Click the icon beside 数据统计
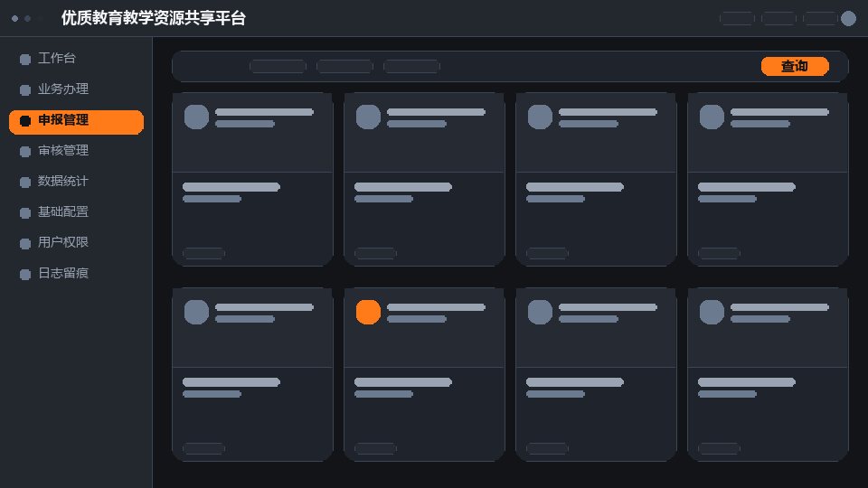The width and height of the screenshot is (868, 488). 25,182
